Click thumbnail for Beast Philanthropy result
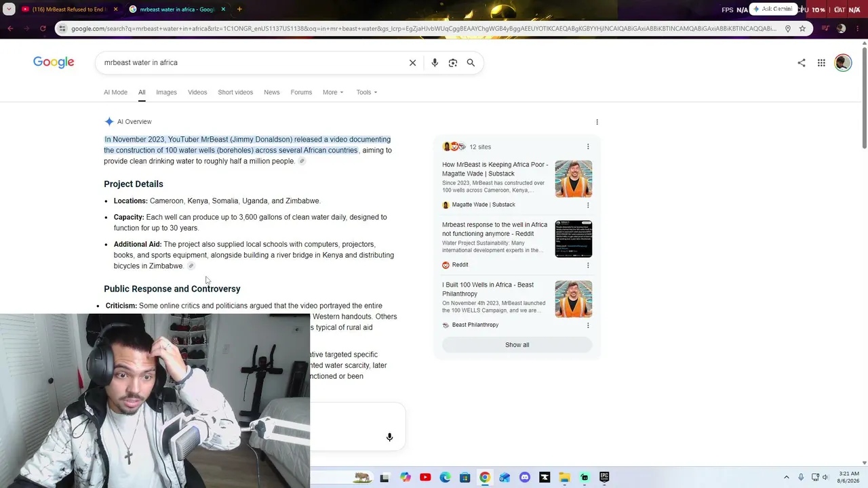 click(x=574, y=300)
